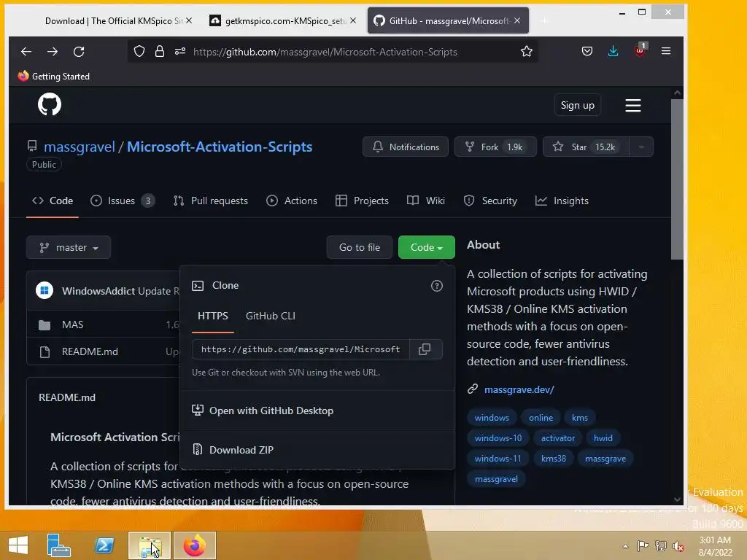Click Go to file button
Viewport: 747px width, 560px height.
pos(360,247)
